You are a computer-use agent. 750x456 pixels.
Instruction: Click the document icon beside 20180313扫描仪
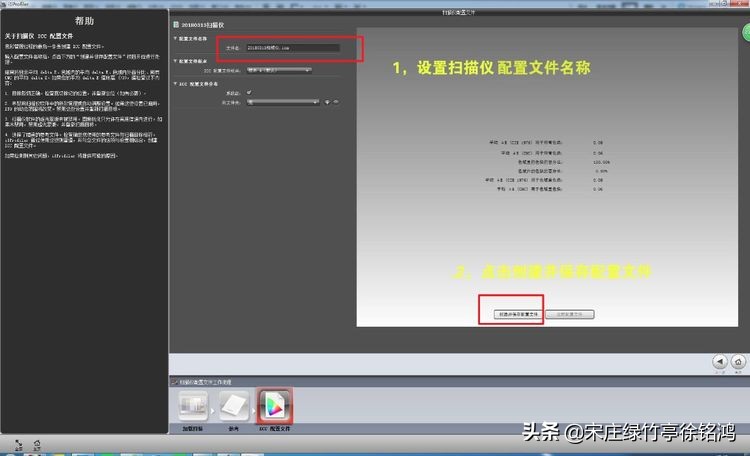tap(176, 24)
